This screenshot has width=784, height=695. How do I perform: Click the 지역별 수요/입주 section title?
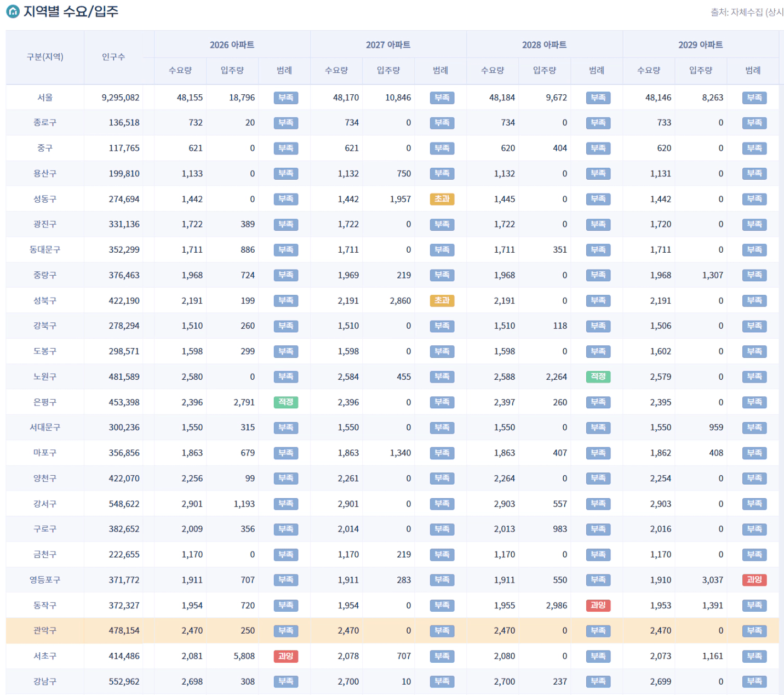click(x=71, y=12)
